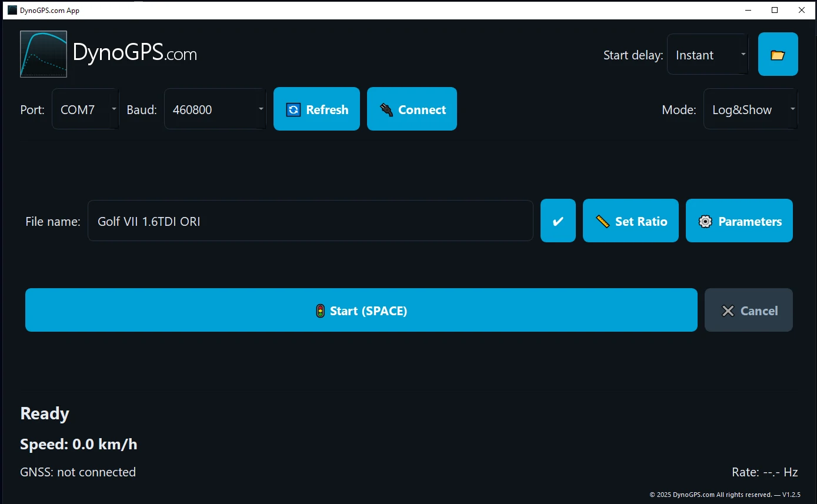Click the DynoGPS dyno curve logo

[x=44, y=54]
